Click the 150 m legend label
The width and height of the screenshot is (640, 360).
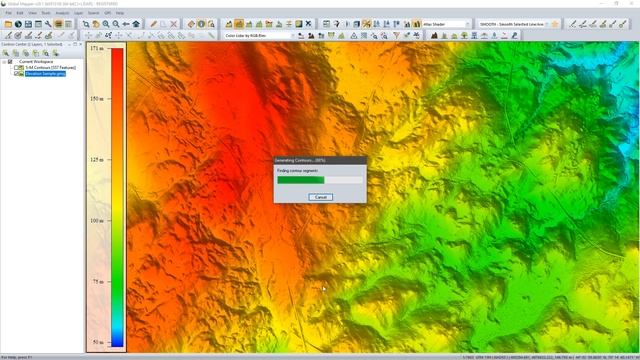pyautogui.click(x=97, y=99)
